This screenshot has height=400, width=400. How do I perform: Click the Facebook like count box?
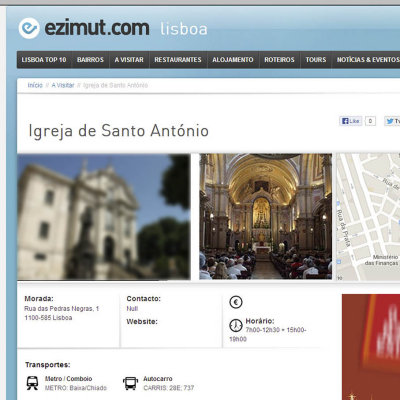click(x=370, y=121)
